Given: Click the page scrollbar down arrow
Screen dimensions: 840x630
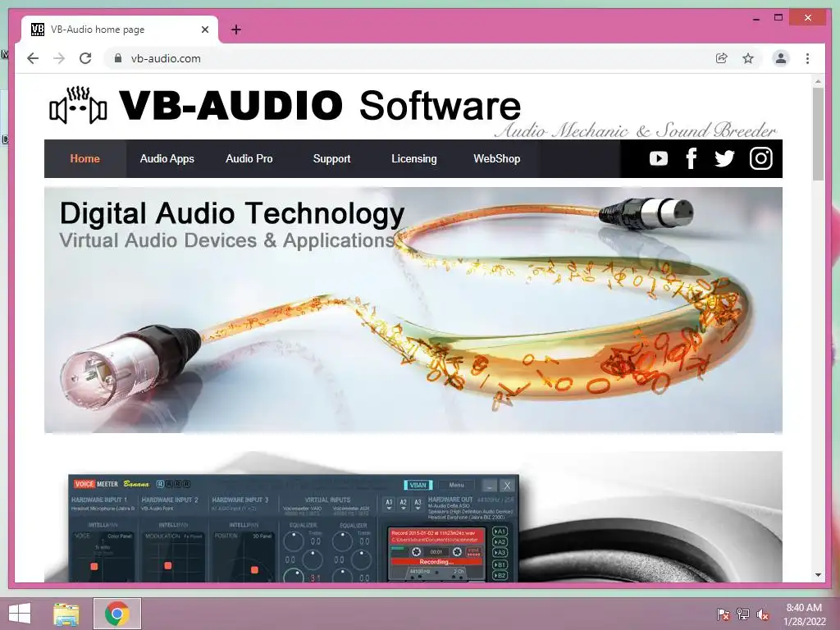Looking at the screenshot, I should [x=818, y=575].
